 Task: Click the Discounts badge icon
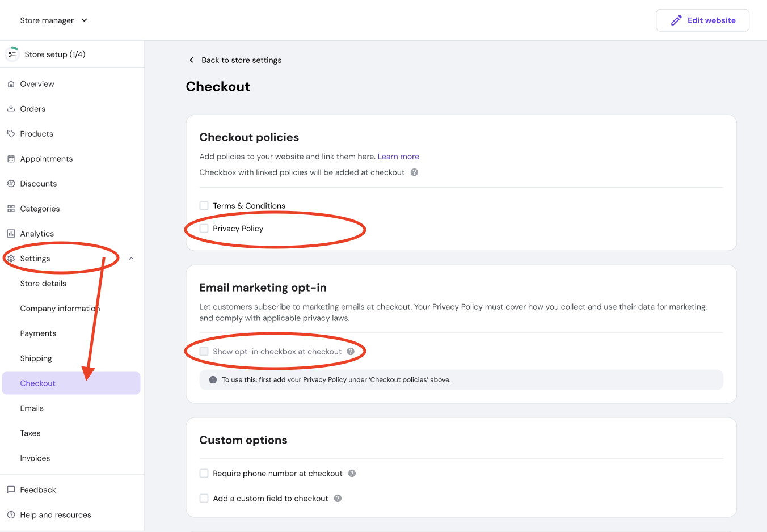(x=11, y=184)
